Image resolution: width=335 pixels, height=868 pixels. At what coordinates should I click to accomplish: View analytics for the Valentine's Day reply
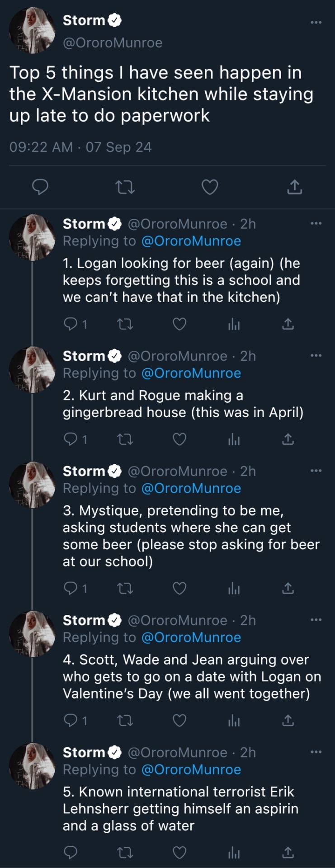[234, 721]
